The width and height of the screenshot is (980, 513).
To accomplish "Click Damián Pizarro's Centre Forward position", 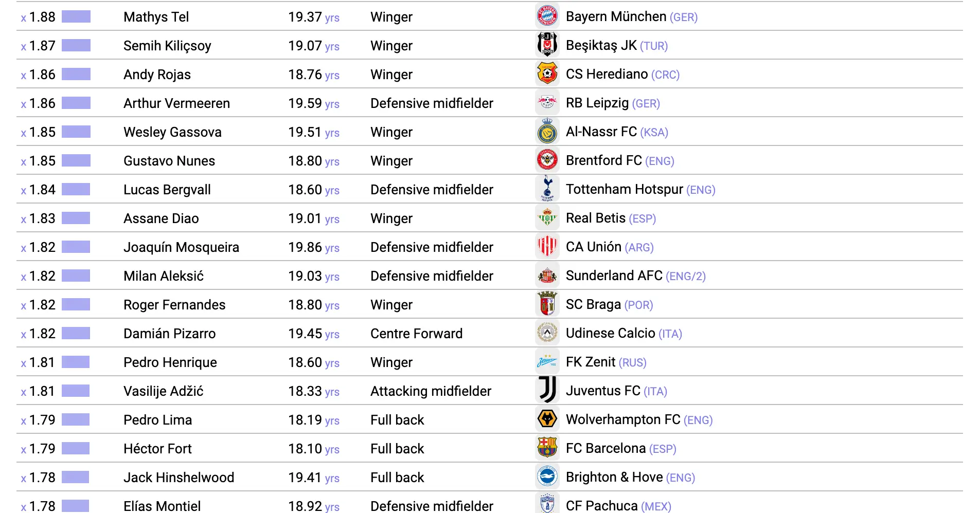I will [x=416, y=334].
